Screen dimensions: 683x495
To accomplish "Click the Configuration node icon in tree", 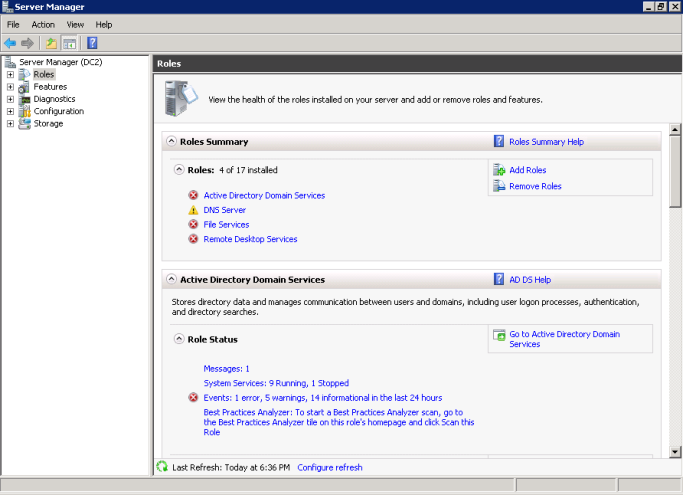I will (24, 111).
